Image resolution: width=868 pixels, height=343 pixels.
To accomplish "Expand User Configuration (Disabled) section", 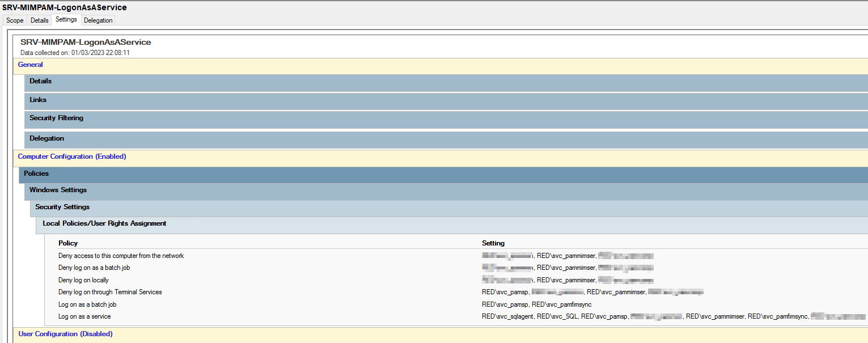I will click(65, 334).
